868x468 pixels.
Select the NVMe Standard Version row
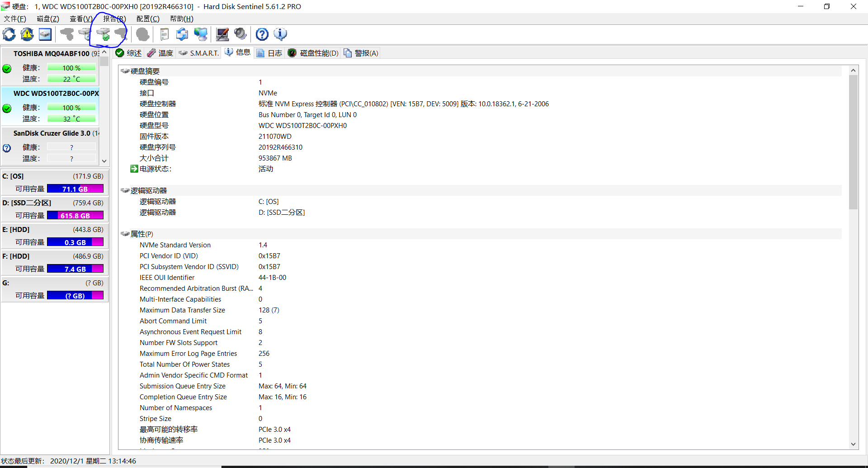coord(480,245)
